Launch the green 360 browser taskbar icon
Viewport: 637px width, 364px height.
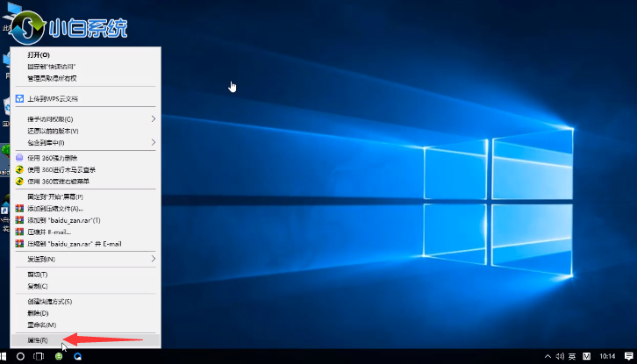[x=59, y=357]
